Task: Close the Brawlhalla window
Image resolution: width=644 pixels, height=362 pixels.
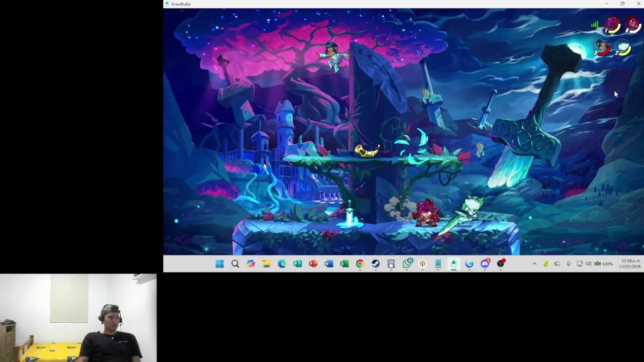Action: [x=638, y=4]
